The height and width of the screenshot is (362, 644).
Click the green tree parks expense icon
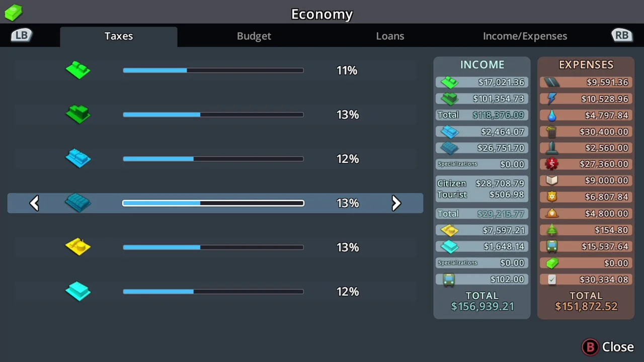552,230
